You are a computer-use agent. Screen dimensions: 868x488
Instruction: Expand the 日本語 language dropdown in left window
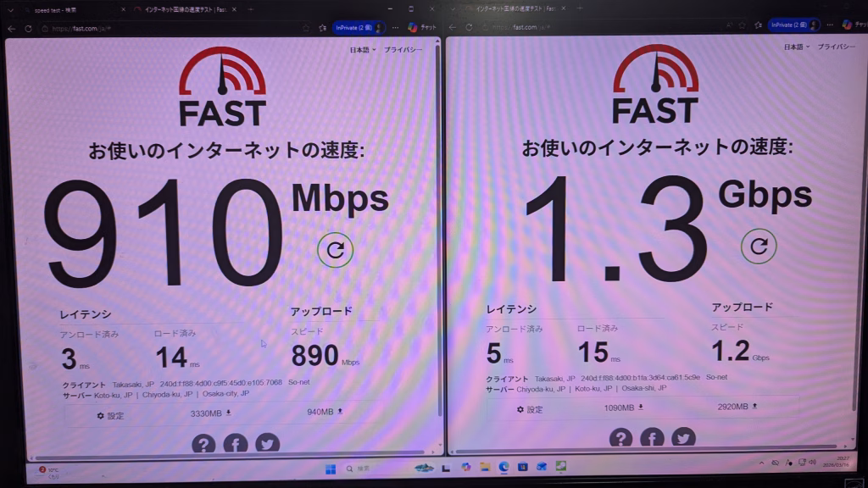(363, 50)
